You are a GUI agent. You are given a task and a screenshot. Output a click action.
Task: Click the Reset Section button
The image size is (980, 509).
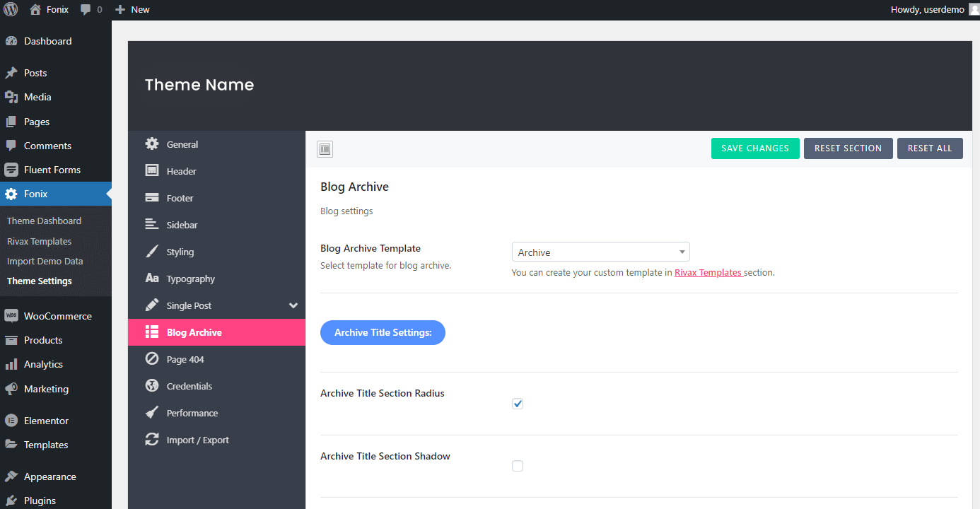pos(848,148)
